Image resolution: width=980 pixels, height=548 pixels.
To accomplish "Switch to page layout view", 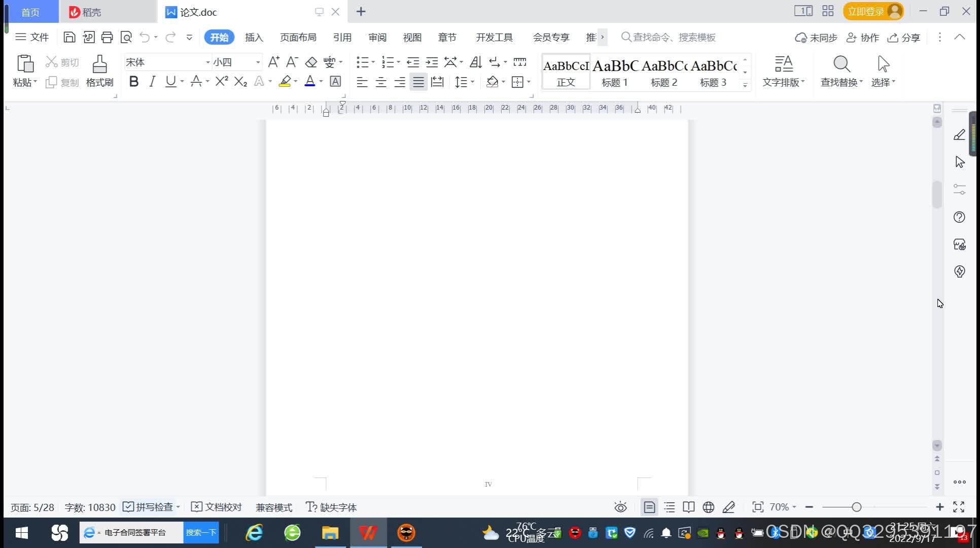I will tap(649, 507).
